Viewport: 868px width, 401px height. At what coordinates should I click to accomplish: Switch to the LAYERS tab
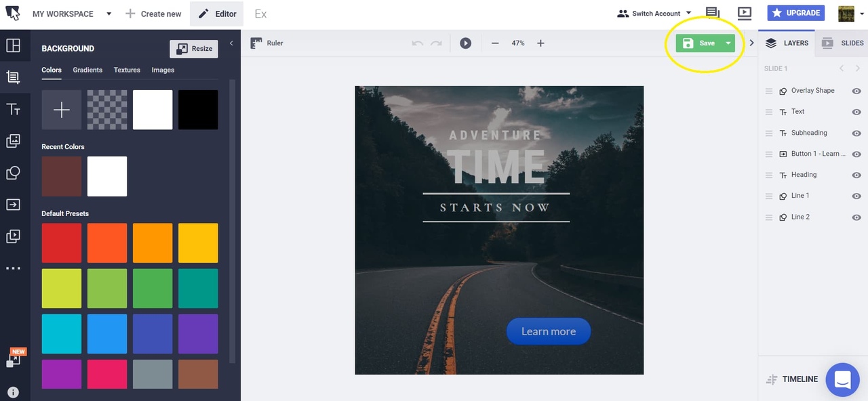click(x=787, y=43)
